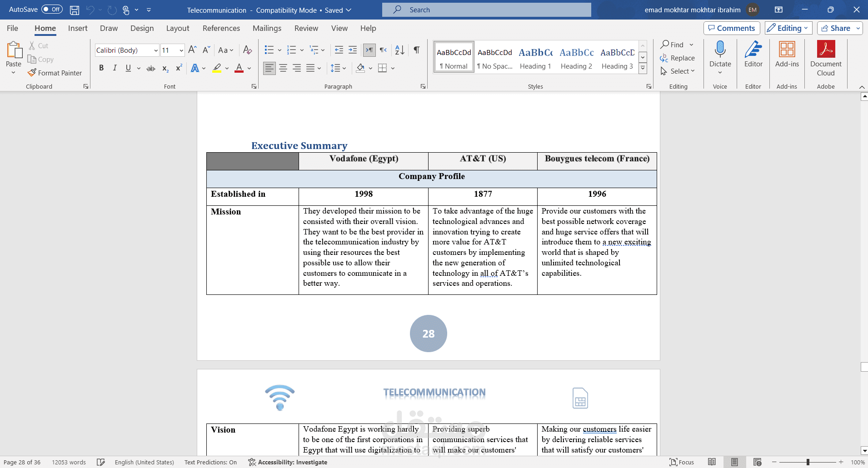
Task: Adjust the zoom slider
Action: 808,462
